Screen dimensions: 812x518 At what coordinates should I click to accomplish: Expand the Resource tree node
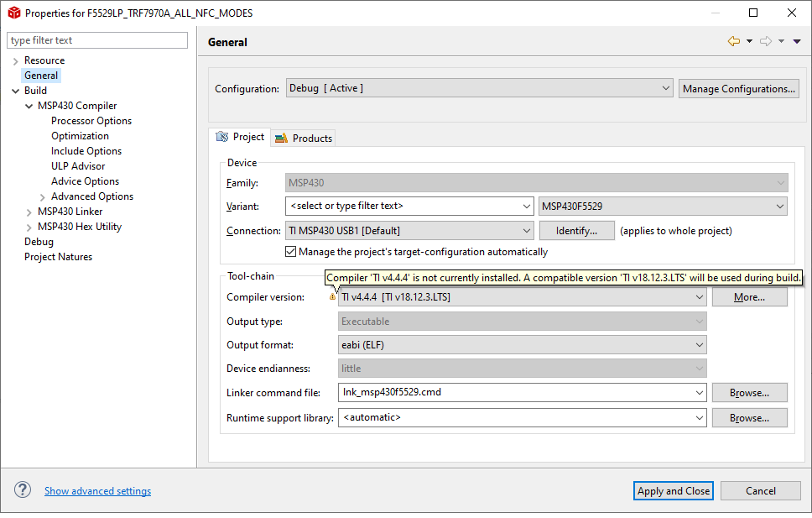point(16,61)
